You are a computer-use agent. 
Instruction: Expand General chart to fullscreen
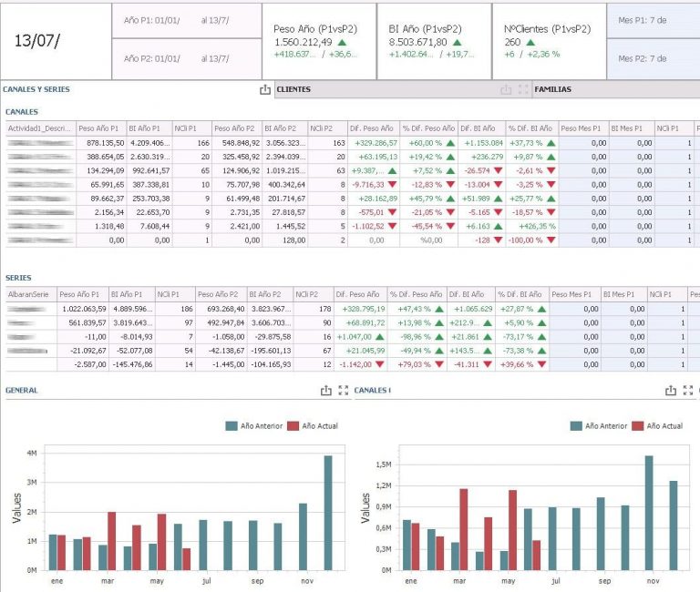(344, 390)
